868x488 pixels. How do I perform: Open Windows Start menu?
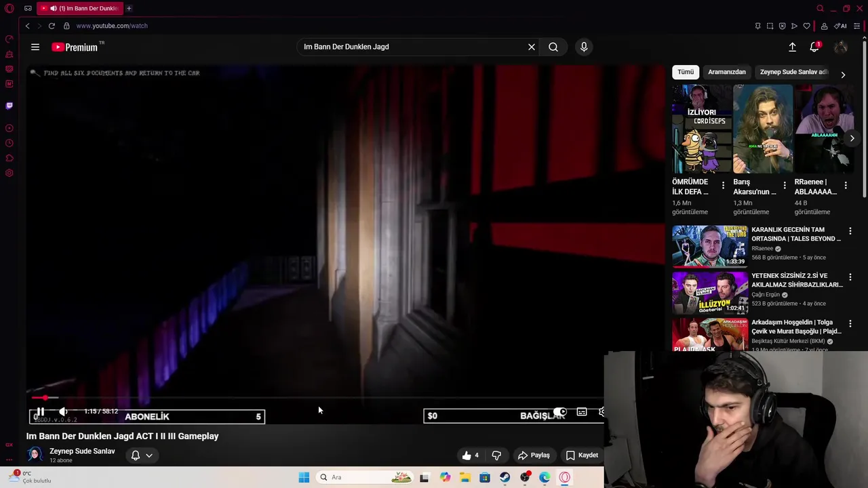pyautogui.click(x=304, y=477)
